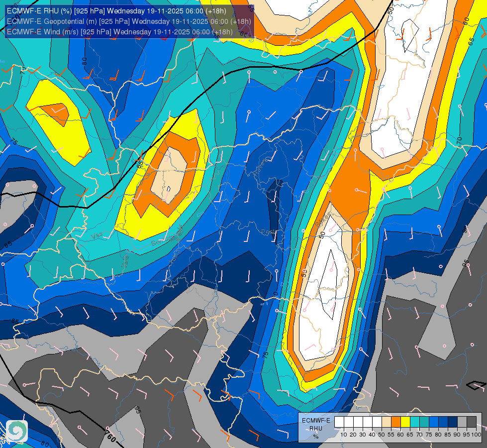
Task: Click the legend tick value '100'
Action: [x=476, y=435]
